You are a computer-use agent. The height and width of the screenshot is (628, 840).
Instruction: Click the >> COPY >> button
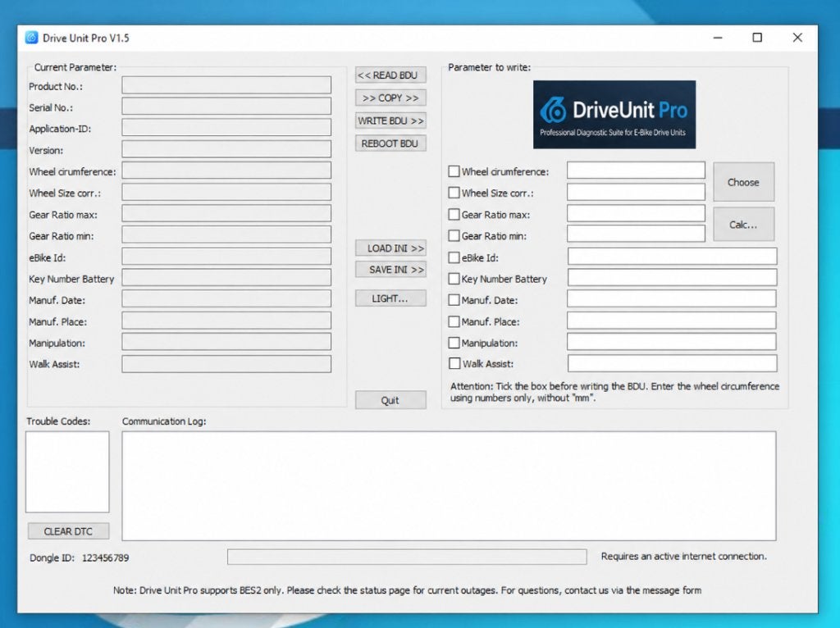pyautogui.click(x=390, y=98)
